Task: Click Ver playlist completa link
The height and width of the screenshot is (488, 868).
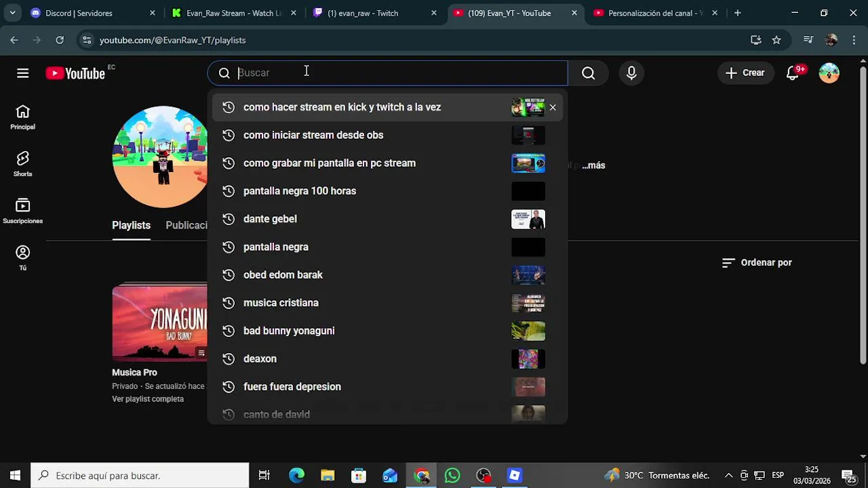Action: click(x=148, y=399)
